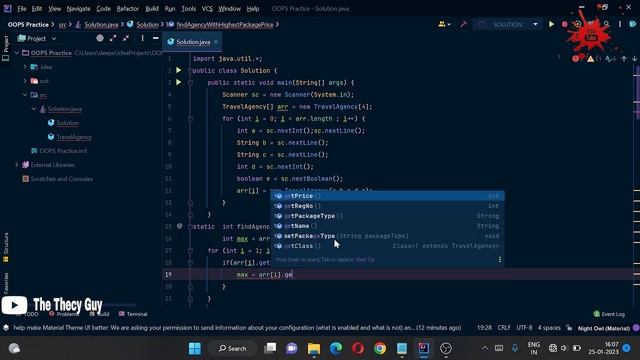Collapse the src folder
The height and width of the screenshot is (360, 640).
[x=25, y=95]
